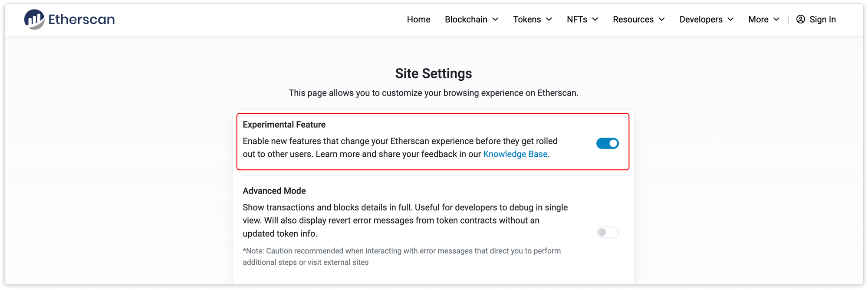Open the Resources dropdown menu
Image resolution: width=868 pixels, height=290 pixels.
tap(633, 20)
